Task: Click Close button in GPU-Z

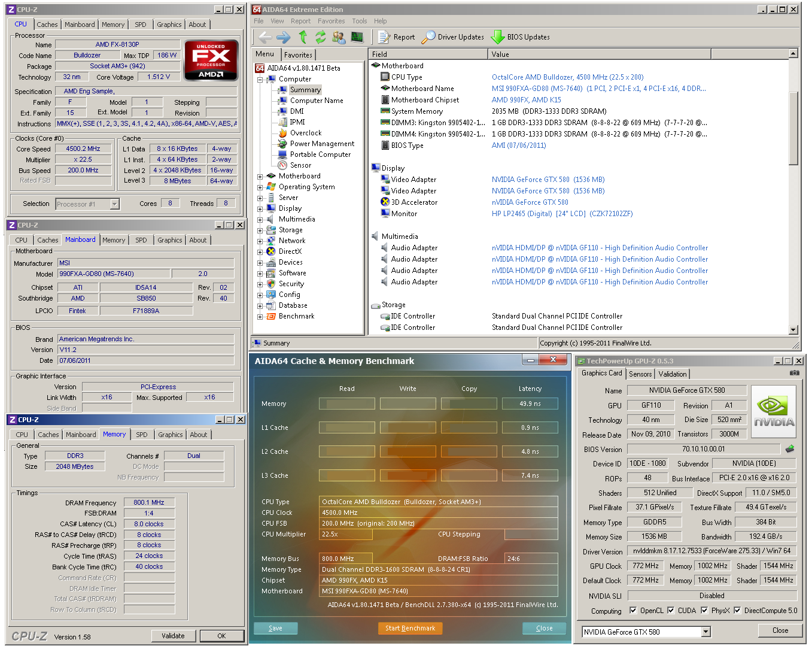Action: [x=780, y=630]
